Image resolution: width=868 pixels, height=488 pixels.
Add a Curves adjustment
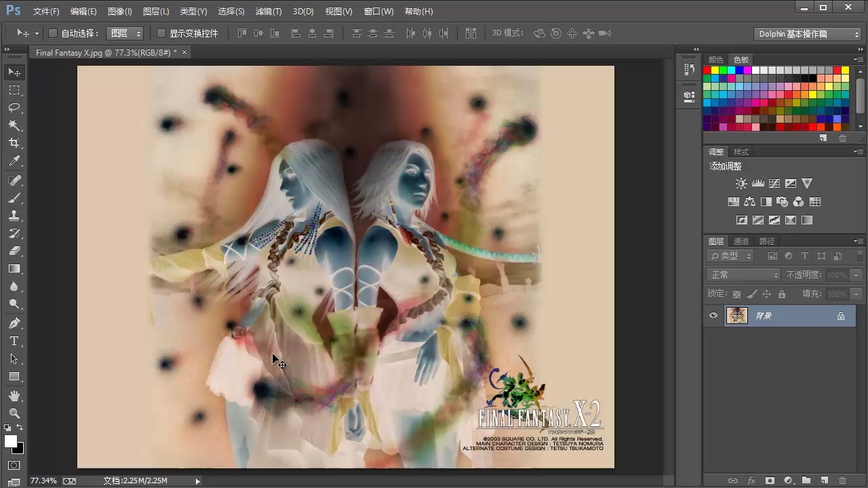pos(774,184)
